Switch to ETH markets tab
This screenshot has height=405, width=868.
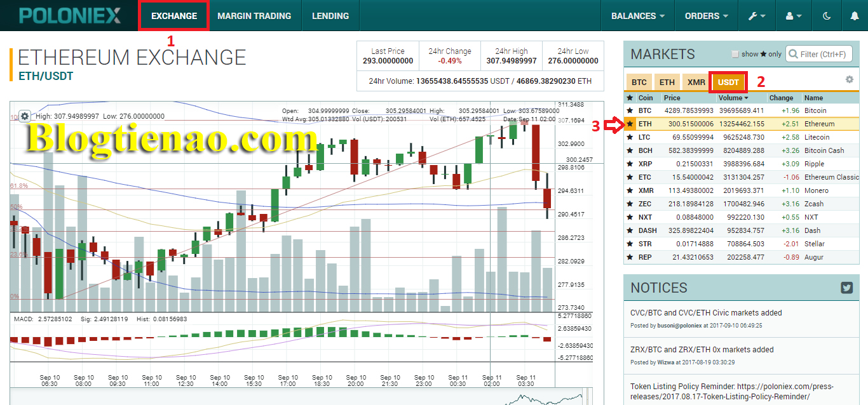pos(667,83)
